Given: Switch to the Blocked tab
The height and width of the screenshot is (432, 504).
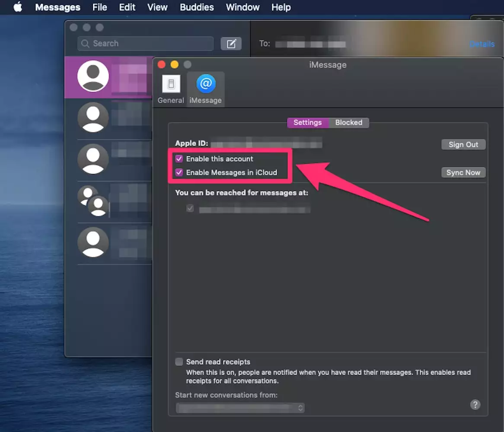Looking at the screenshot, I should (349, 122).
